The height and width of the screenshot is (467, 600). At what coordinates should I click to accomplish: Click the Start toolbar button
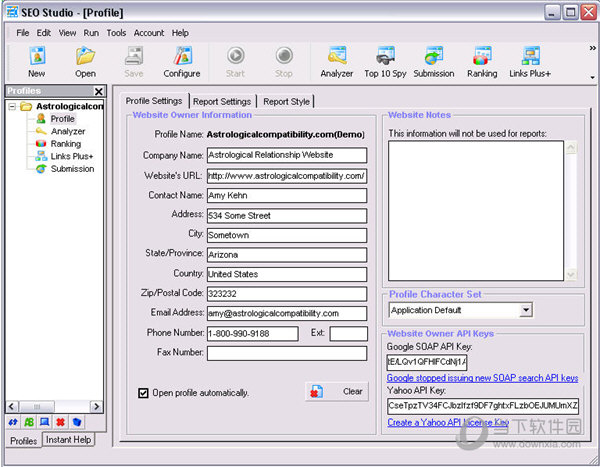tap(235, 62)
